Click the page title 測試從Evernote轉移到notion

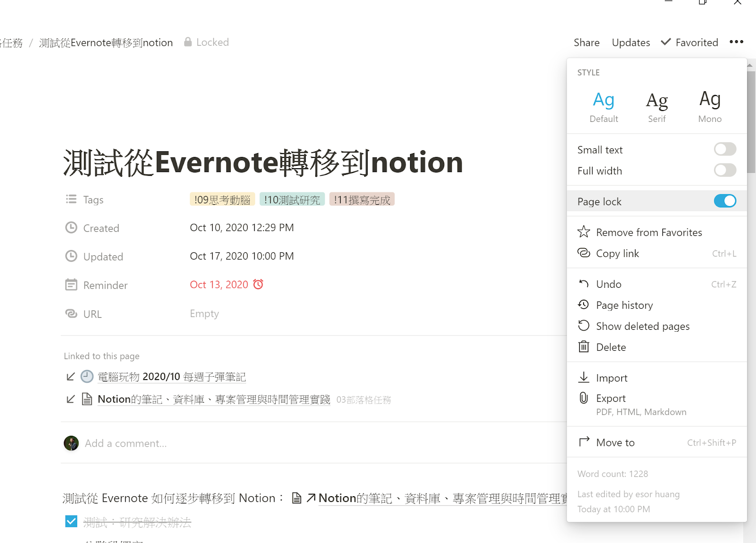(263, 162)
